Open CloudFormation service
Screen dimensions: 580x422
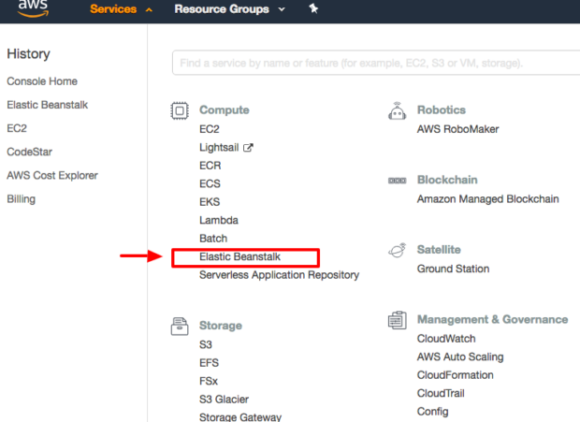coord(455,375)
